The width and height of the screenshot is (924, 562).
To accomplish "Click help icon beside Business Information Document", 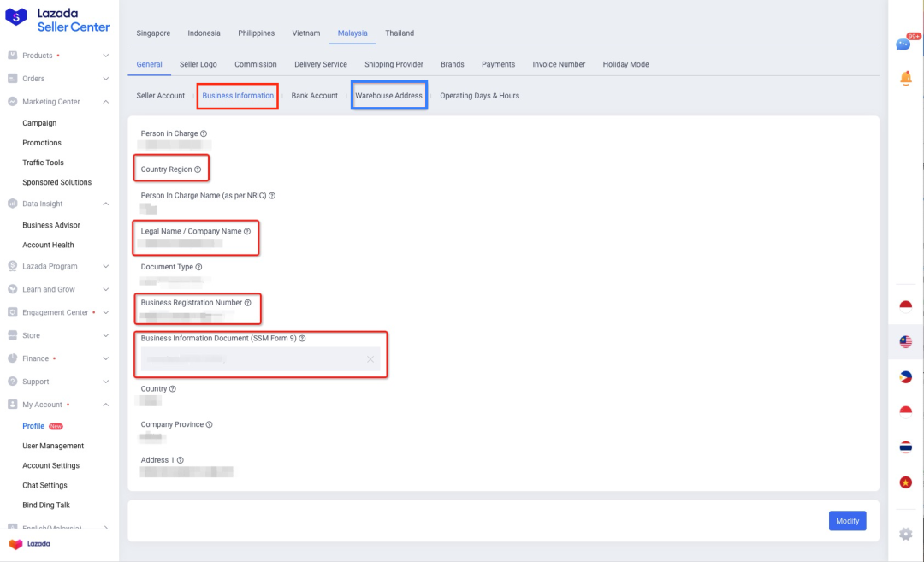I will click(302, 338).
